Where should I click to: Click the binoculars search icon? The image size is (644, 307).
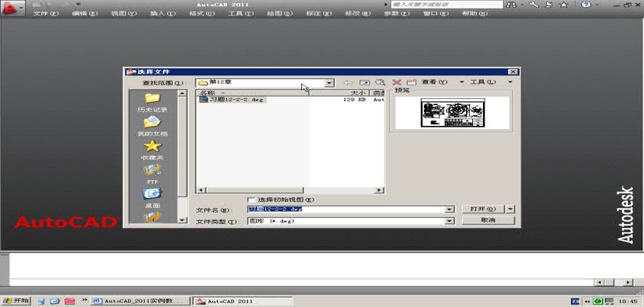511,5
